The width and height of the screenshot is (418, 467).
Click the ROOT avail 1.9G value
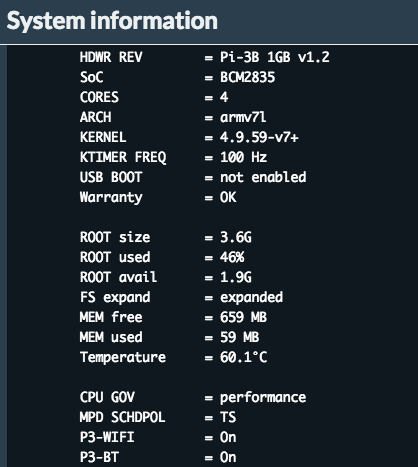236,277
